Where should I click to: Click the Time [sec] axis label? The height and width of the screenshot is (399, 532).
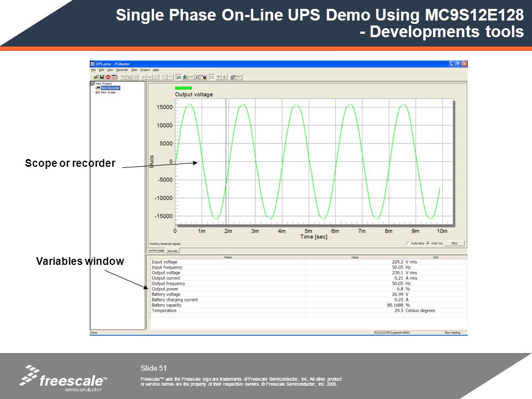[x=314, y=237]
